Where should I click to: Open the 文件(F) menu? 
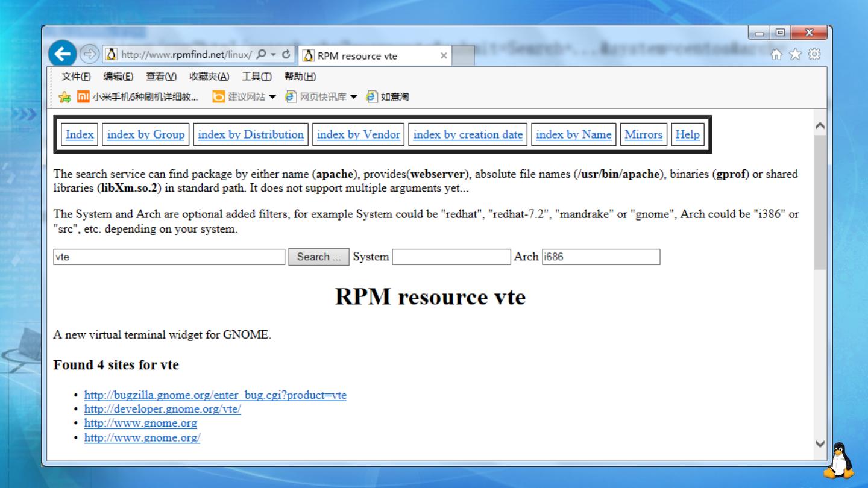[76, 77]
